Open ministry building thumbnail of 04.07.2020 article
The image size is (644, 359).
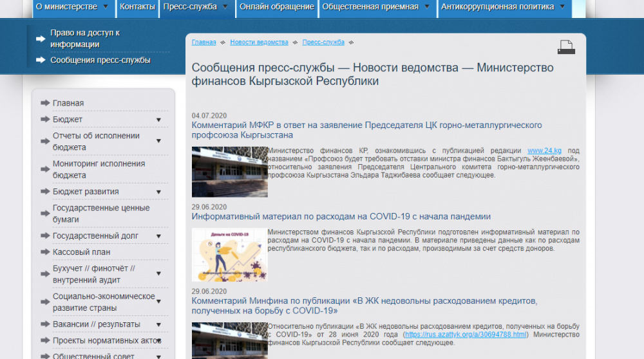[230, 172]
